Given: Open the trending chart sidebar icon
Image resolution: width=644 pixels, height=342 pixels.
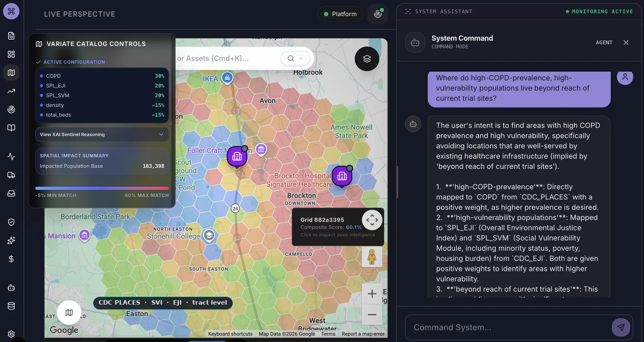Looking at the screenshot, I should 11,91.
